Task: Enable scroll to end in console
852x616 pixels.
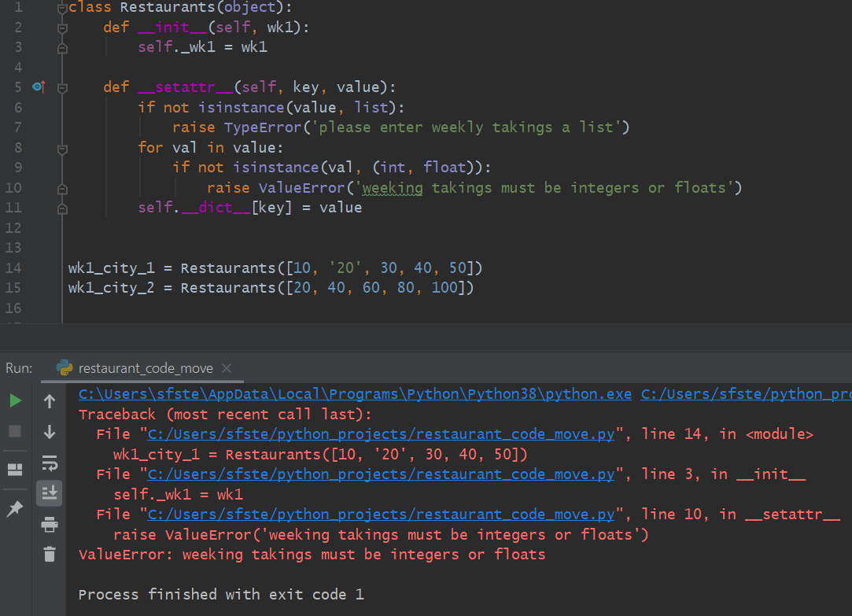Action: [50, 492]
